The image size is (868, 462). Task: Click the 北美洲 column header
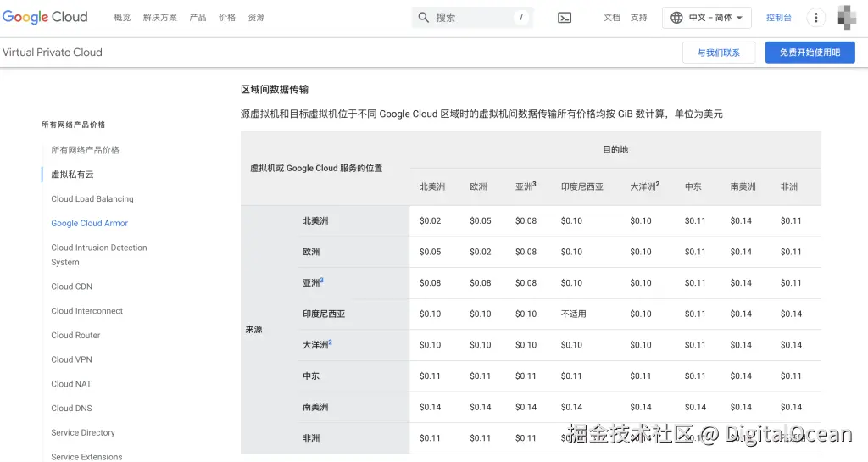[432, 187]
